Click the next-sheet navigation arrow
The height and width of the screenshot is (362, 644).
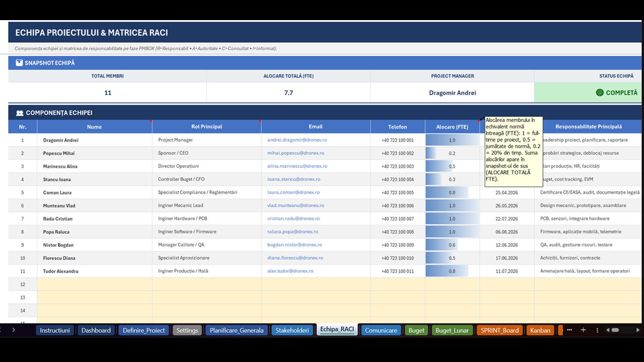pos(14,330)
